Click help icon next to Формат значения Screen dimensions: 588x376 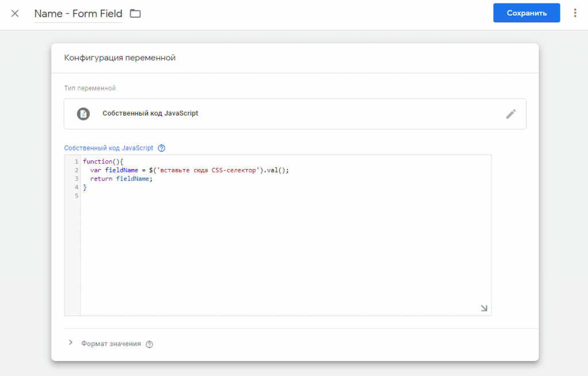coord(149,344)
